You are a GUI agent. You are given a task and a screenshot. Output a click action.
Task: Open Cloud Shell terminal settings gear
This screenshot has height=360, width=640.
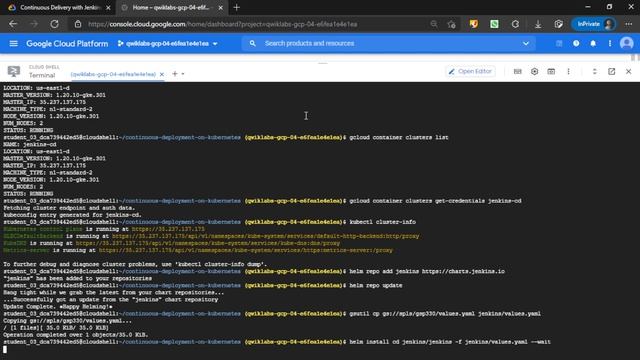tap(534, 71)
